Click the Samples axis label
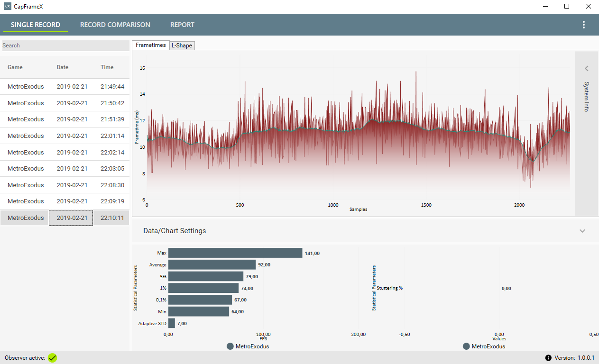 [358, 209]
